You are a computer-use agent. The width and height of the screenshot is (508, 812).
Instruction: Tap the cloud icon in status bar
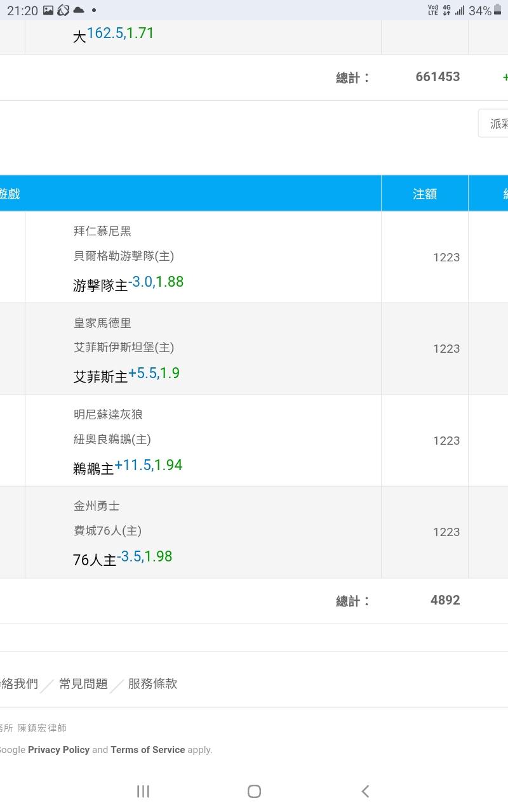[79, 11]
